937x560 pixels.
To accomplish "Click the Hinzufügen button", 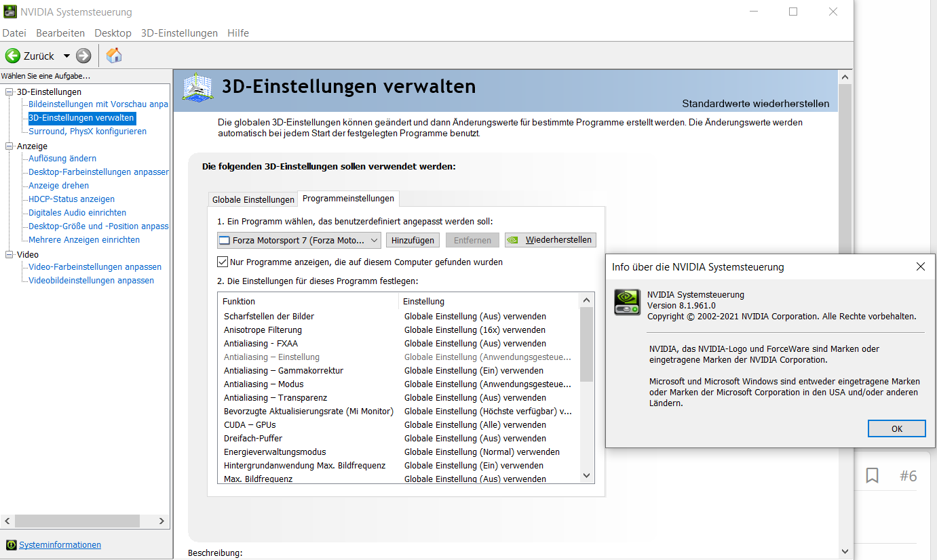I will (x=413, y=240).
